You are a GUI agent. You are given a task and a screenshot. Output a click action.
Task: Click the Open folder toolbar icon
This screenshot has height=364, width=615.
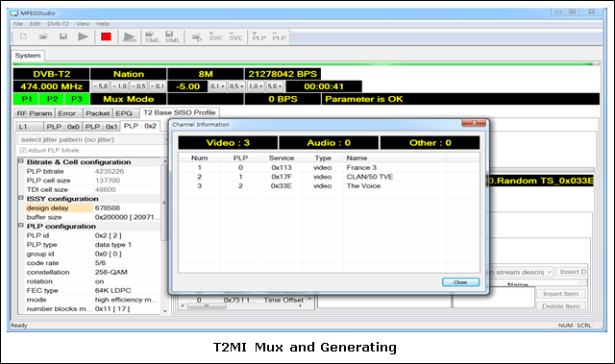pyautogui.click(x=43, y=36)
